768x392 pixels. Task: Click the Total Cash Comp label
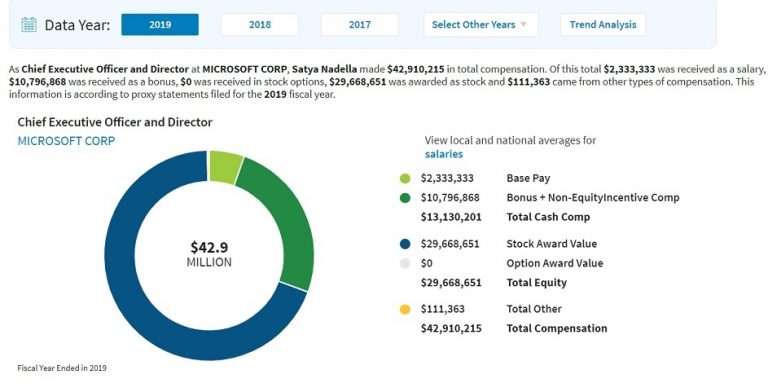548,217
